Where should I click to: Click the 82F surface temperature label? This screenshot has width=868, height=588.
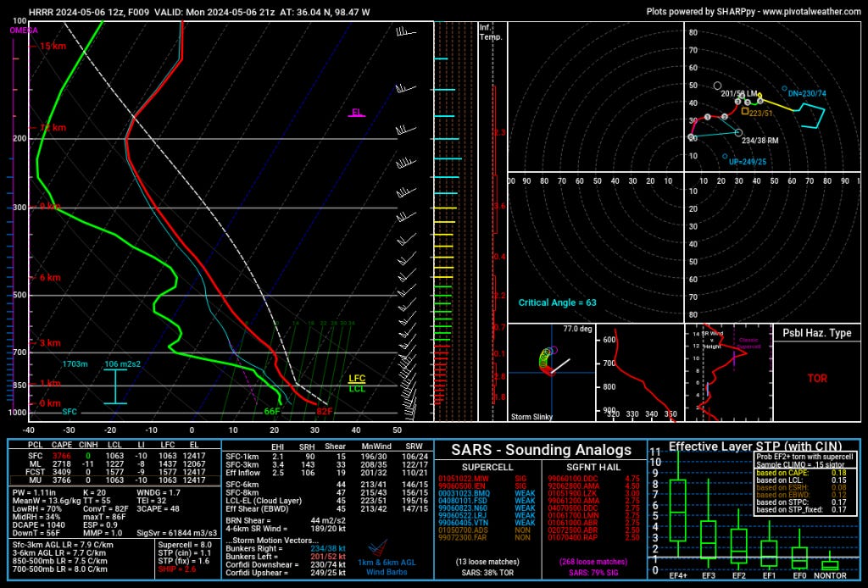point(325,412)
